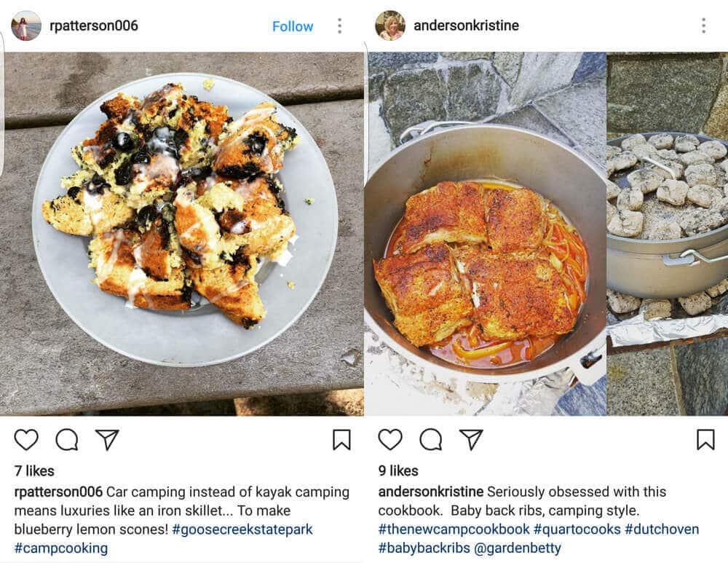This screenshot has height=563, width=728.
Task: Bookmark the blueberry lemon scones post
Action: coord(341,439)
